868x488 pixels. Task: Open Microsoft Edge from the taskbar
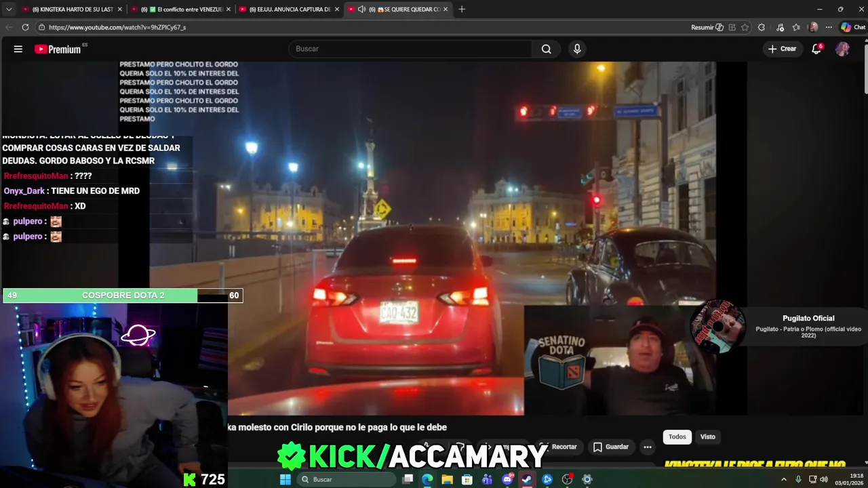[427, 479]
